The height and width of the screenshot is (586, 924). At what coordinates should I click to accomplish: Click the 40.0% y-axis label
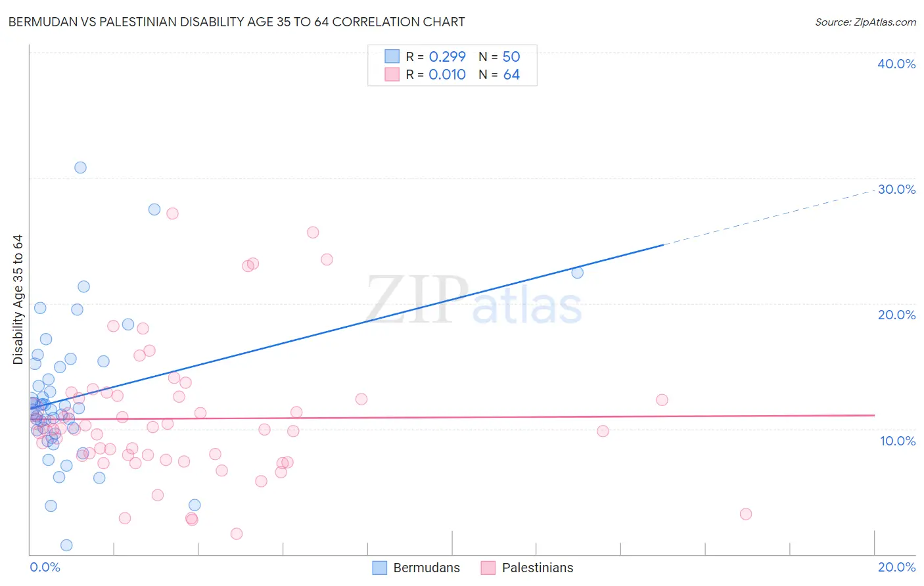coord(896,64)
